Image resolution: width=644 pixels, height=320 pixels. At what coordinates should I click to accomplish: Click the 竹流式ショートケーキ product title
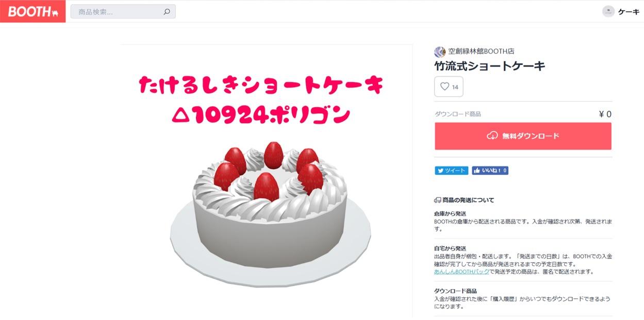coord(490,66)
